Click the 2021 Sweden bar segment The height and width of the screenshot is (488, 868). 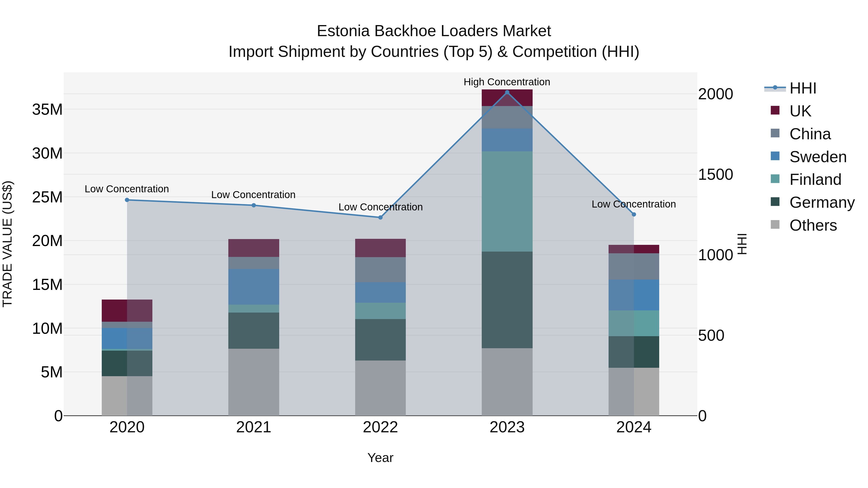pyautogui.click(x=254, y=287)
